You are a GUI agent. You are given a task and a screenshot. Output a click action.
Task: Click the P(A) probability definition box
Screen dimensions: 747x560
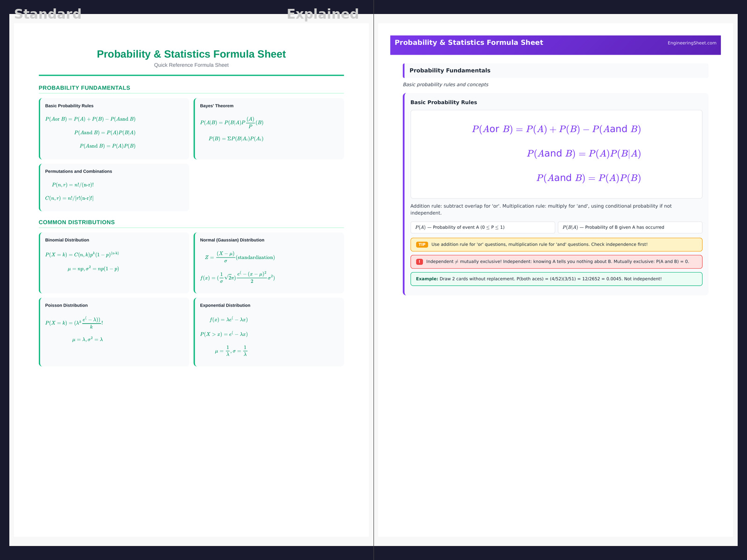point(482,227)
